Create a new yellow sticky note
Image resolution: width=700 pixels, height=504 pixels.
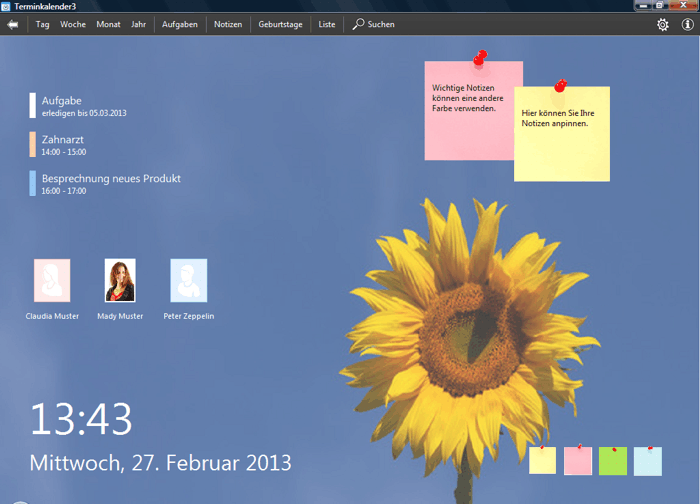(542, 461)
